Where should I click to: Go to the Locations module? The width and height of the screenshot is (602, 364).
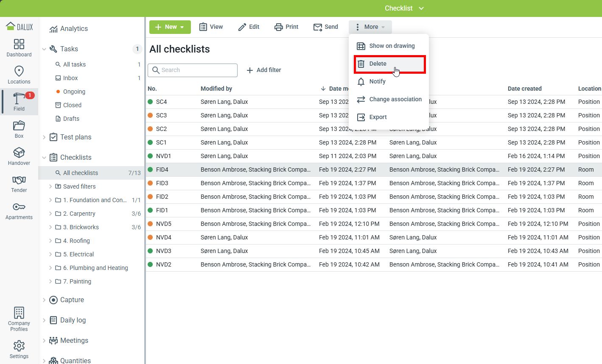click(x=19, y=75)
